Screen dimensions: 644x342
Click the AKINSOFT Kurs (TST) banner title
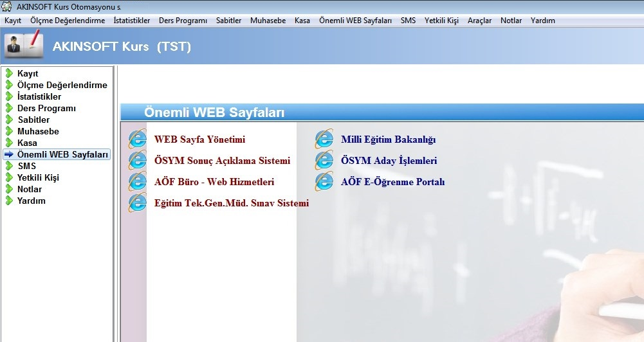tap(122, 46)
